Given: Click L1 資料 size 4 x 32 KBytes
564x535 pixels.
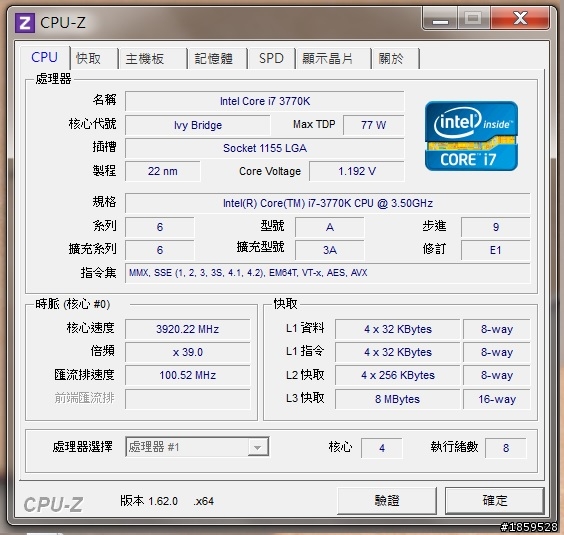Looking at the screenshot, I should pyautogui.click(x=397, y=329).
